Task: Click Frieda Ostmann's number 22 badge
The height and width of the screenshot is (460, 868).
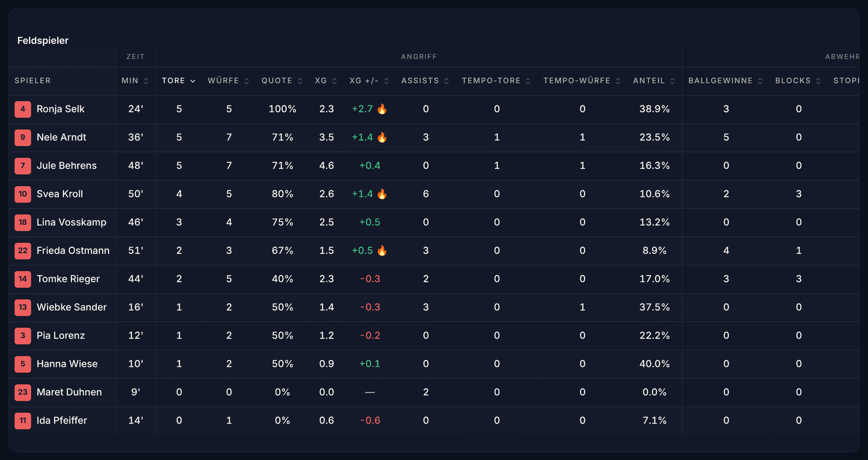Action: point(23,251)
